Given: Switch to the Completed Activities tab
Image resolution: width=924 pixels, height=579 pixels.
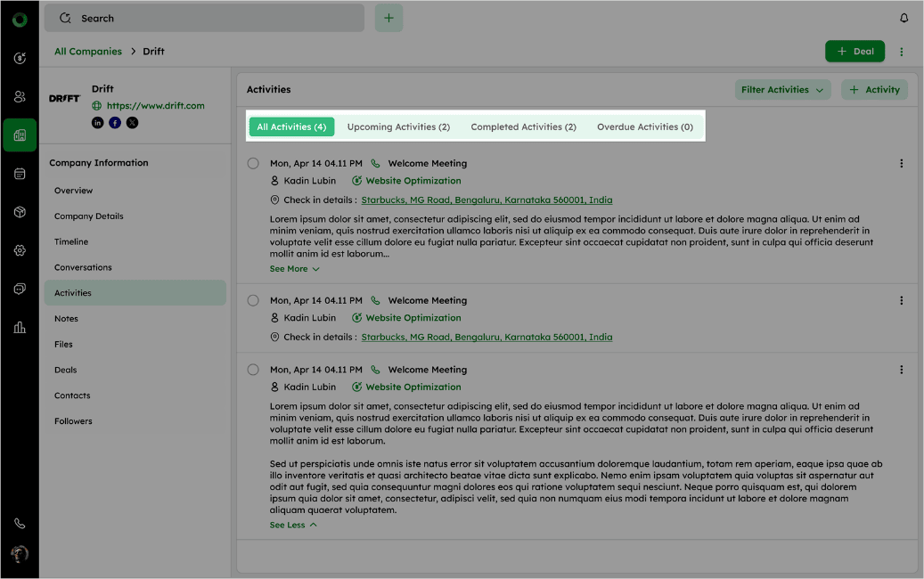Looking at the screenshot, I should (x=523, y=127).
